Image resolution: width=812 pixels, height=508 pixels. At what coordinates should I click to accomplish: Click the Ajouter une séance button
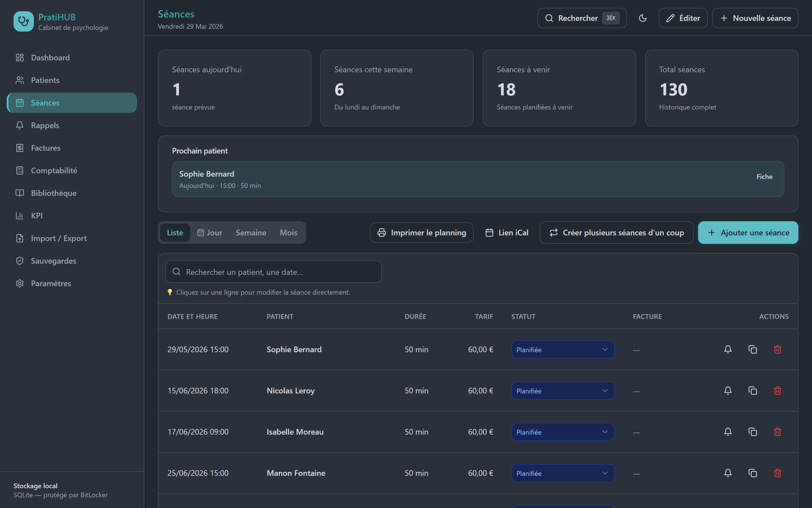[x=748, y=233]
